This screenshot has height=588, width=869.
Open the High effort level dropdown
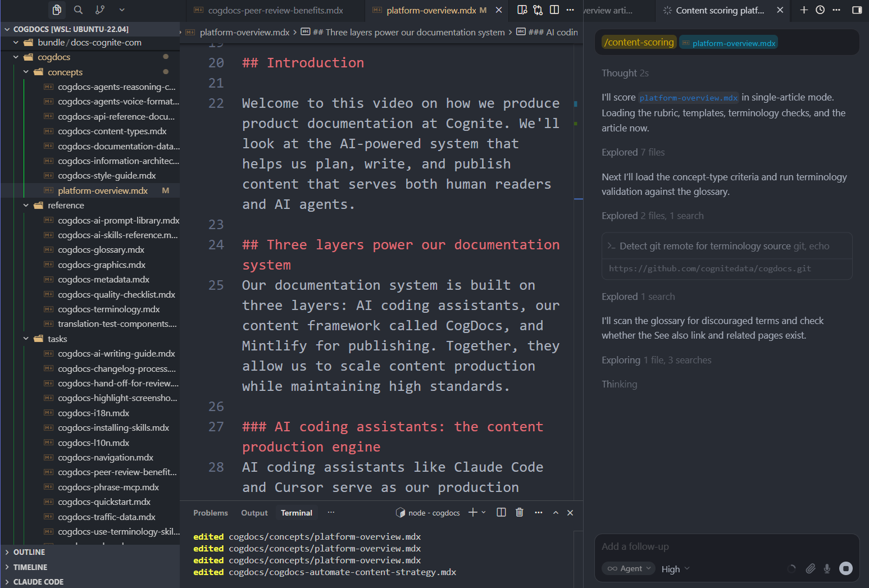click(x=675, y=569)
